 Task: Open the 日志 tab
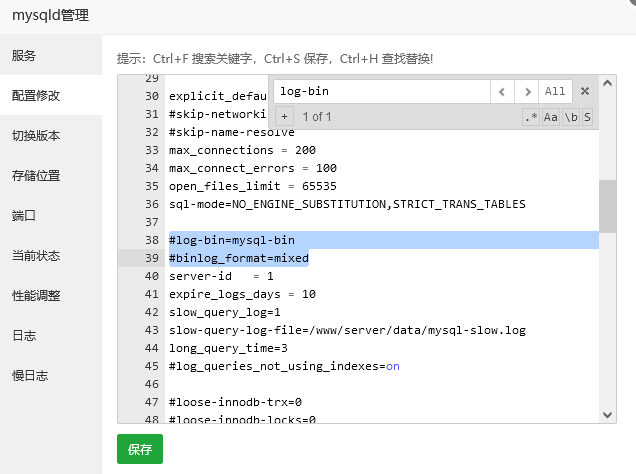click(51, 335)
